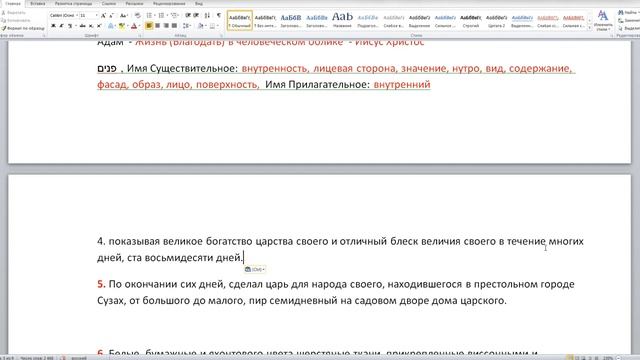
Task: Apply Обычный style
Action: coord(240,20)
